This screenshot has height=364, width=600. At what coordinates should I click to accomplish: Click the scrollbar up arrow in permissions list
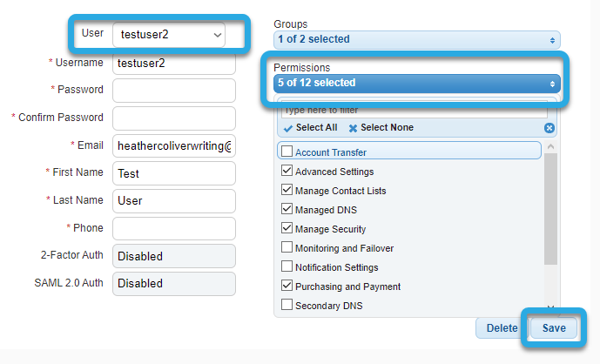coord(550,146)
